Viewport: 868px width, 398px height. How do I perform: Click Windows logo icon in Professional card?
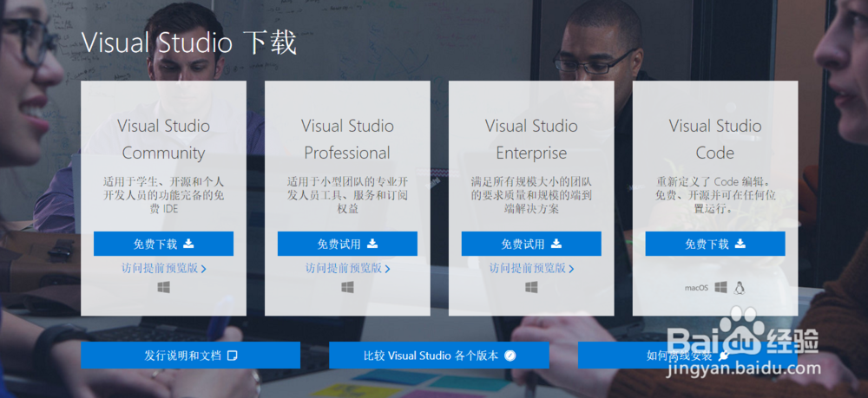(x=348, y=288)
